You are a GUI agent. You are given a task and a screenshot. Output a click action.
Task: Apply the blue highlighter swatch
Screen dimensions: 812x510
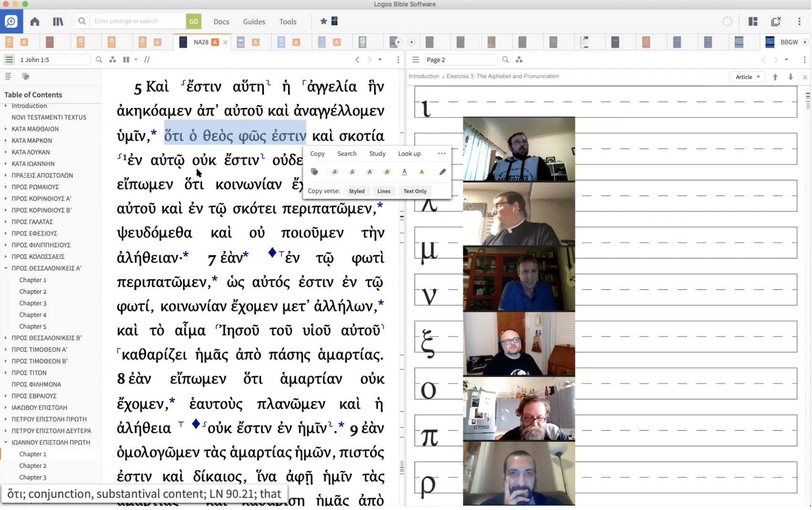tap(369, 172)
